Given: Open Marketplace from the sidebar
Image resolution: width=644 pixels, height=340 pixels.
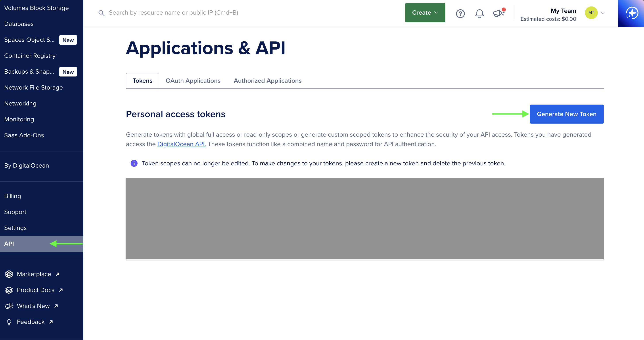Looking at the screenshot, I should (x=34, y=274).
